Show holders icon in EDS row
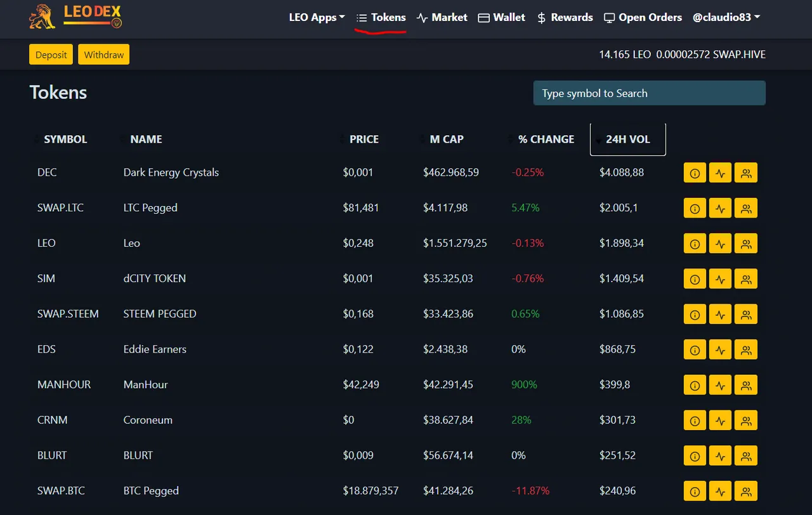Image resolution: width=812 pixels, height=515 pixels. point(746,349)
